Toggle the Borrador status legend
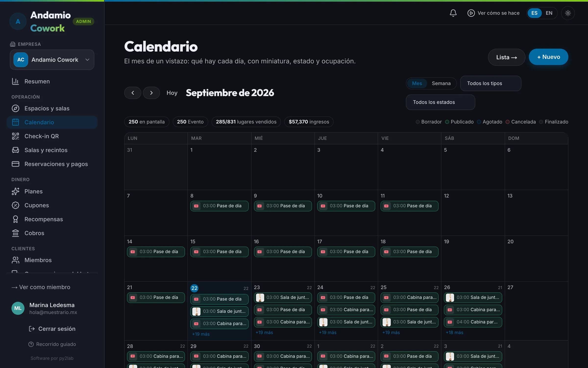This screenshot has height=368, width=588. (x=429, y=122)
